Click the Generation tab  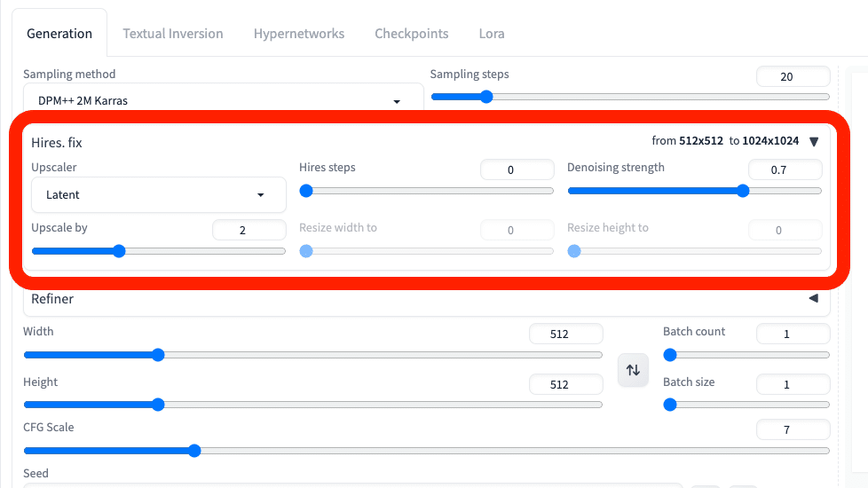[59, 34]
